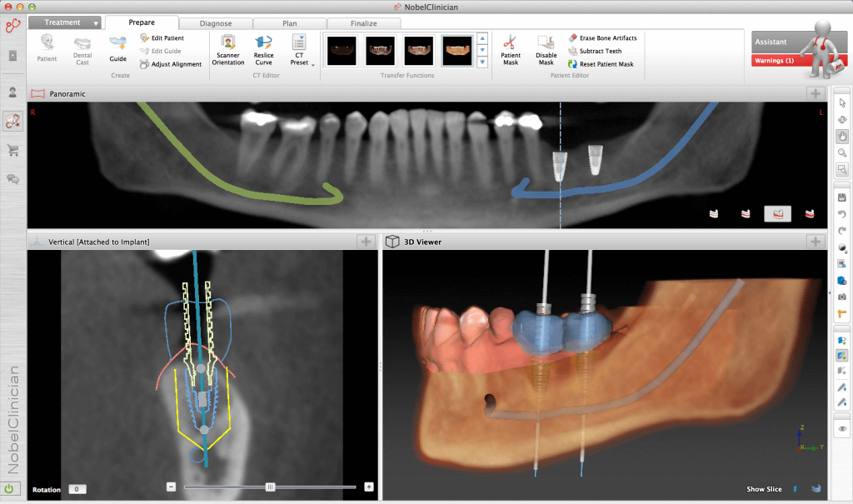Screen dimensions: 853x504
Task: Select the highlighted third panoramic jaw icon
Action: [778, 214]
